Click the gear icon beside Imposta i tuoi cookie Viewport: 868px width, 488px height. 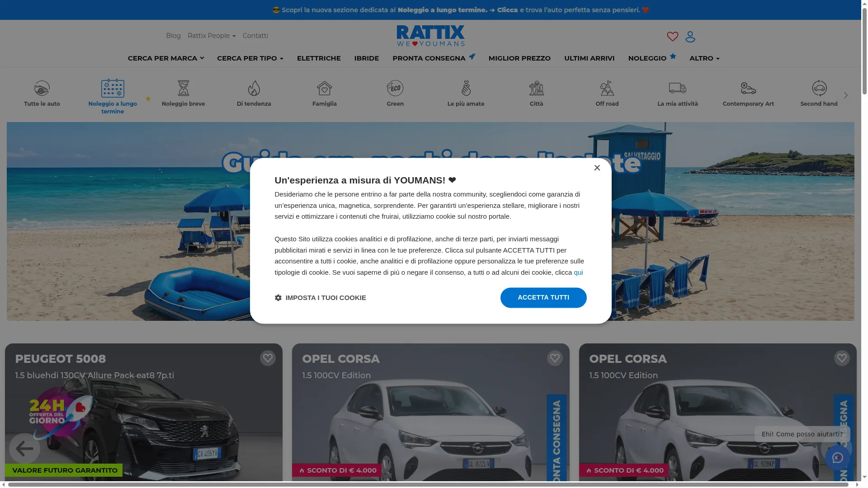pos(278,298)
